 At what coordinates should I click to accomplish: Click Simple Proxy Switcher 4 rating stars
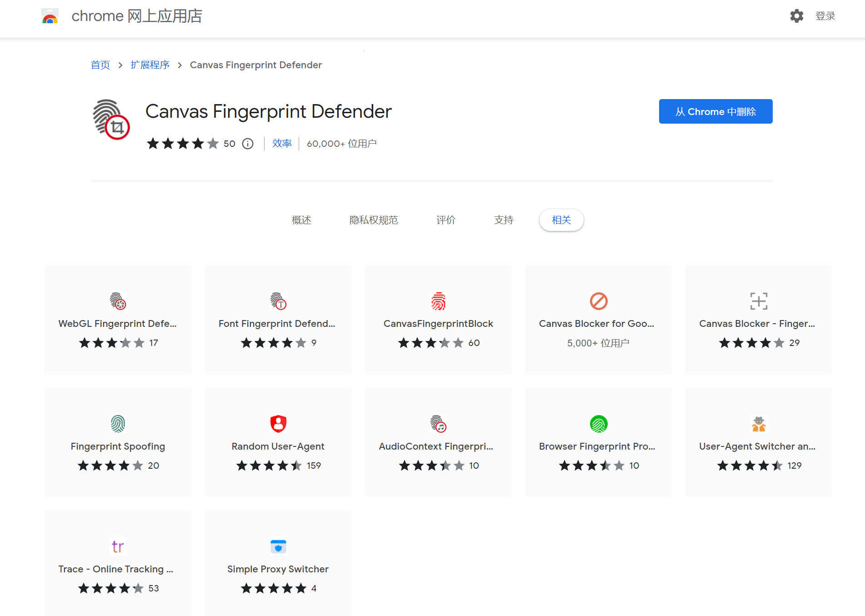click(x=274, y=588)
